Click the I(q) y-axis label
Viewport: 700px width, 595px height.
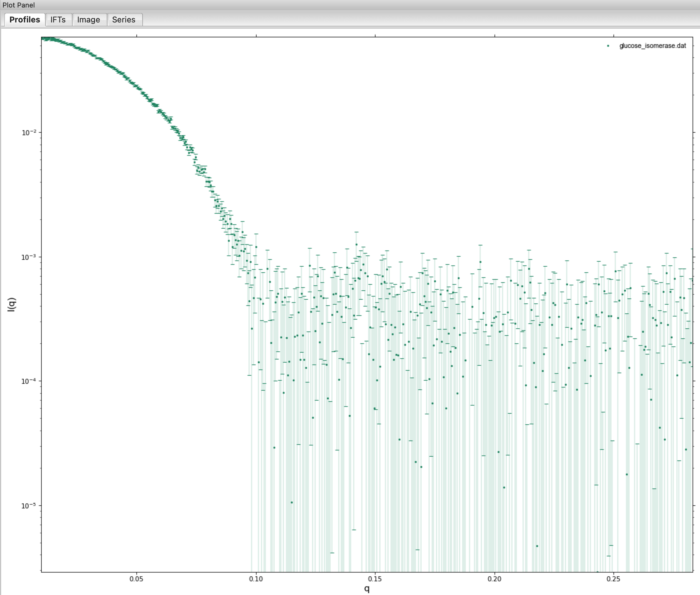[12, 304]
